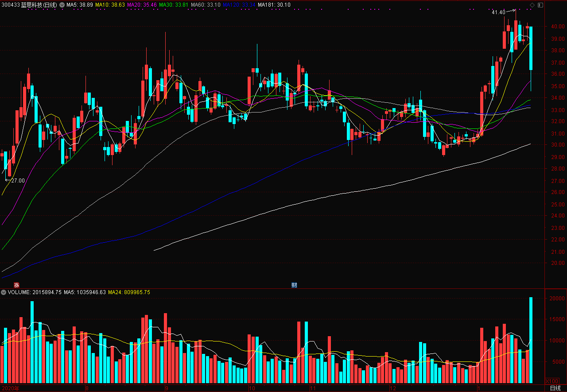Click the 40.00 price axis label
This screenshot has width=567, height=392.
coord(557,27)
